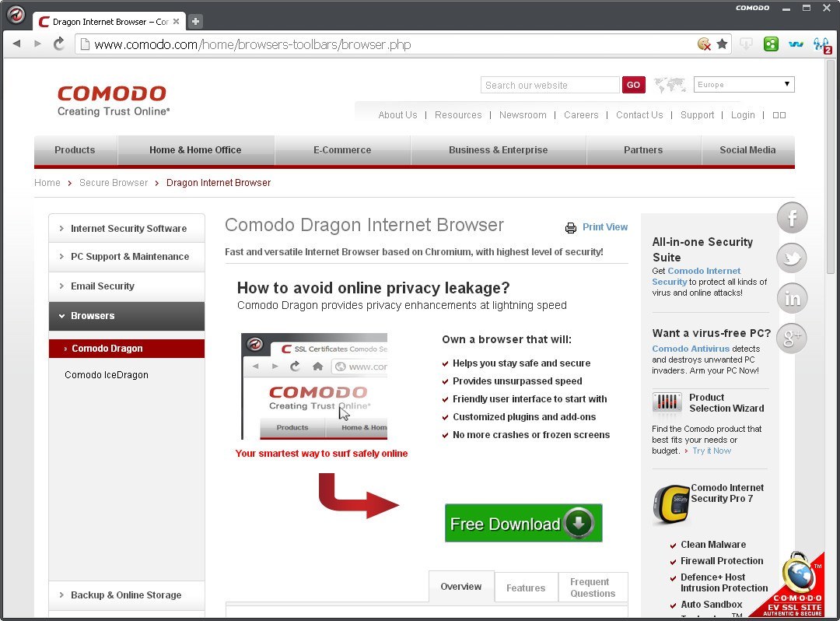Click the Comodo Creating Trust Online logo
Image resolution: width=840 pixels, height=621 pixels.
click(x=114, y=100)
